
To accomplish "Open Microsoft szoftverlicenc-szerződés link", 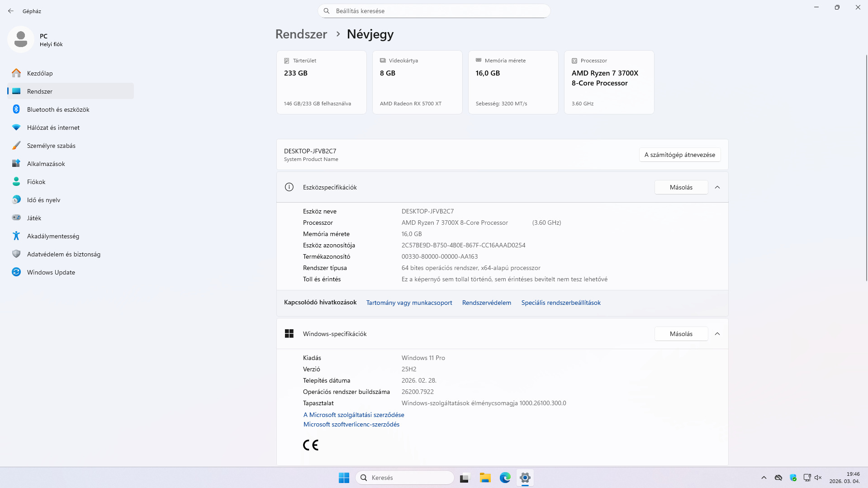I will pyautogui.click(x=351, y=424).
